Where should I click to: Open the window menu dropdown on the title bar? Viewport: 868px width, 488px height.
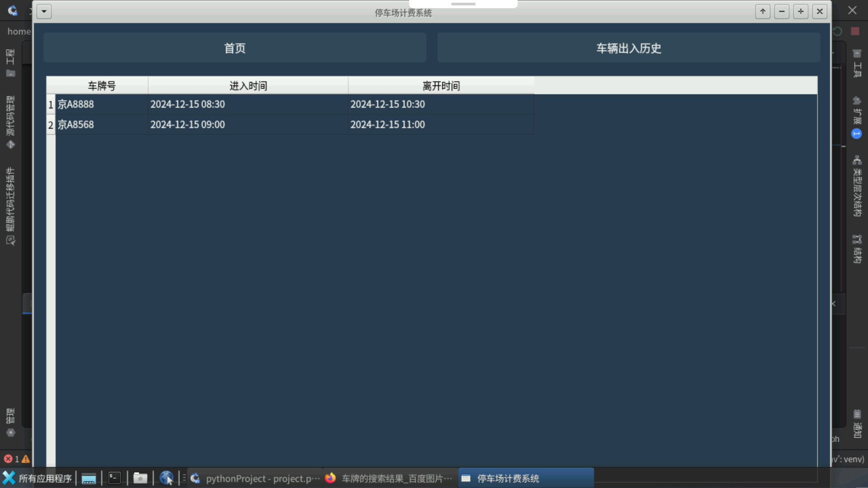coord(44,11)
